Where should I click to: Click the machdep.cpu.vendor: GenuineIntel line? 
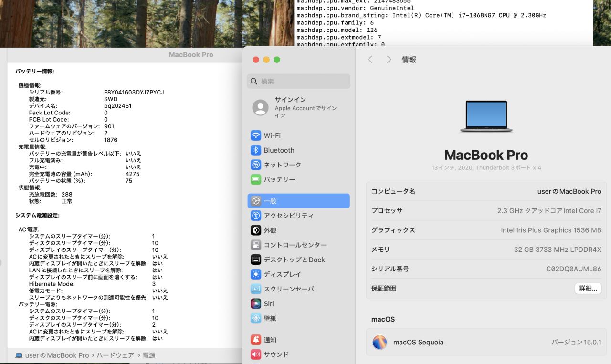pos(355,8)
